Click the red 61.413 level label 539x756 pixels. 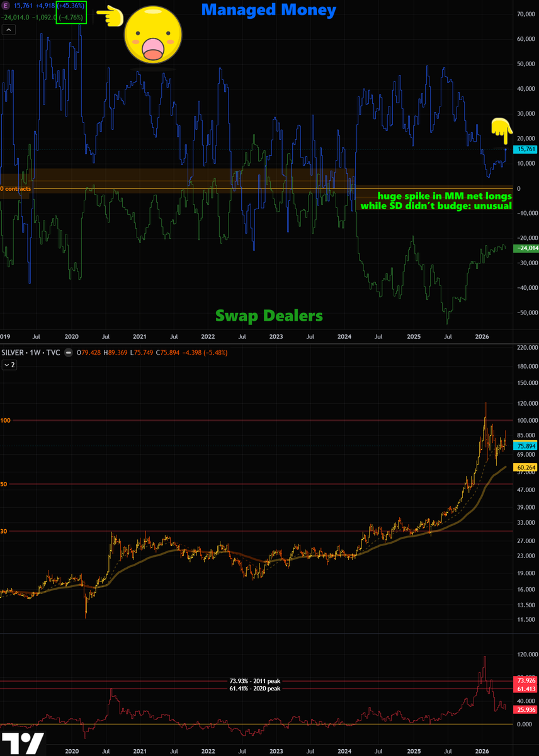525,689
